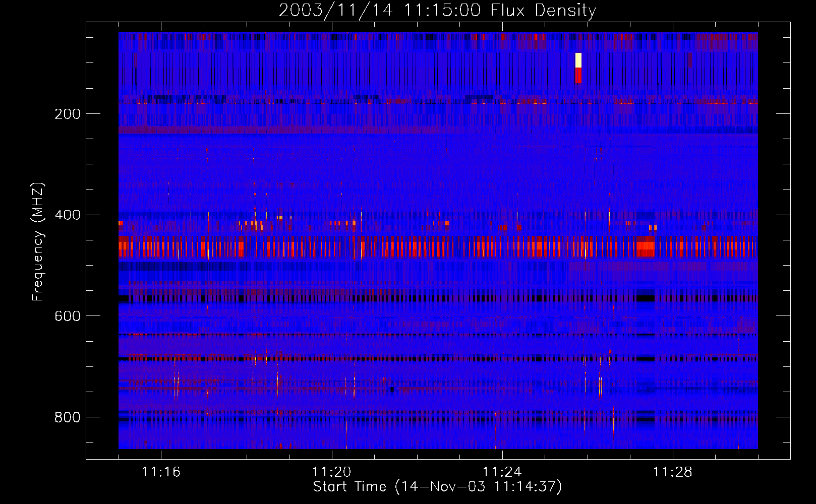This screenshot has height=504, width=816.
Task: Click the 200 frequency tick label
Action: coord(68,114)
